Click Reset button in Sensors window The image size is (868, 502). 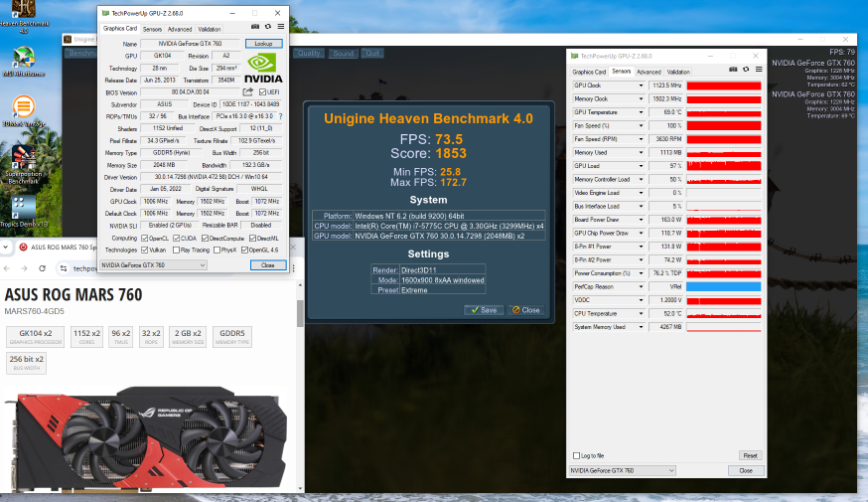pos(750,455)
